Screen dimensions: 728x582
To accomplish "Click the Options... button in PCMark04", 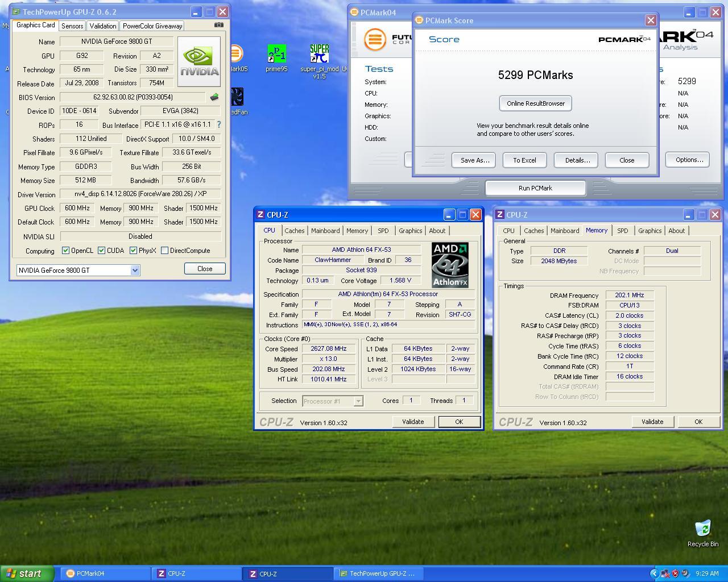I will [689, 160].
